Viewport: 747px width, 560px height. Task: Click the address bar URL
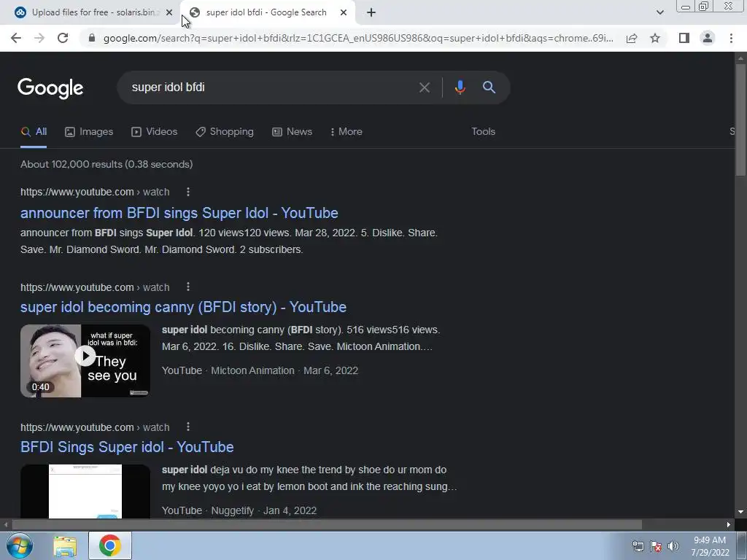pyautogui.click(x=357, y=38)
